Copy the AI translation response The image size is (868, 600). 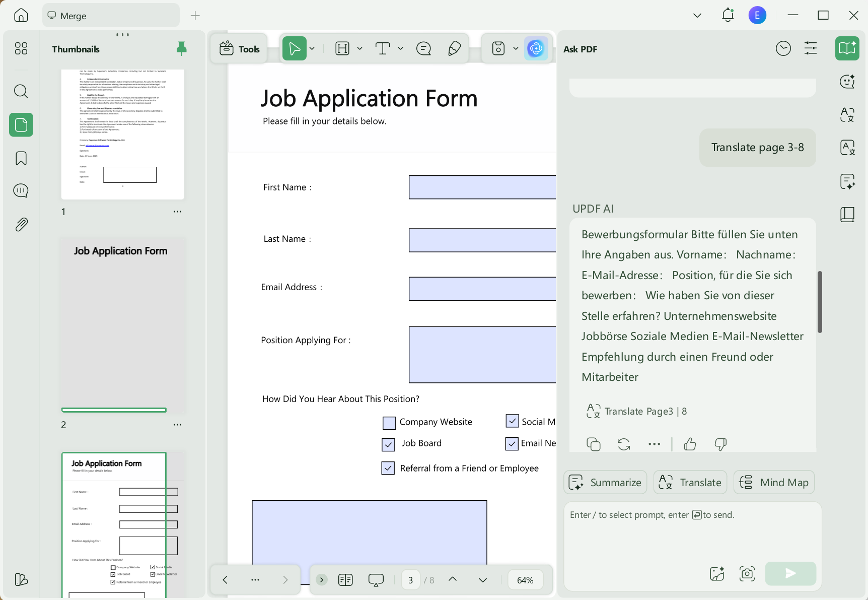(594, 444)
